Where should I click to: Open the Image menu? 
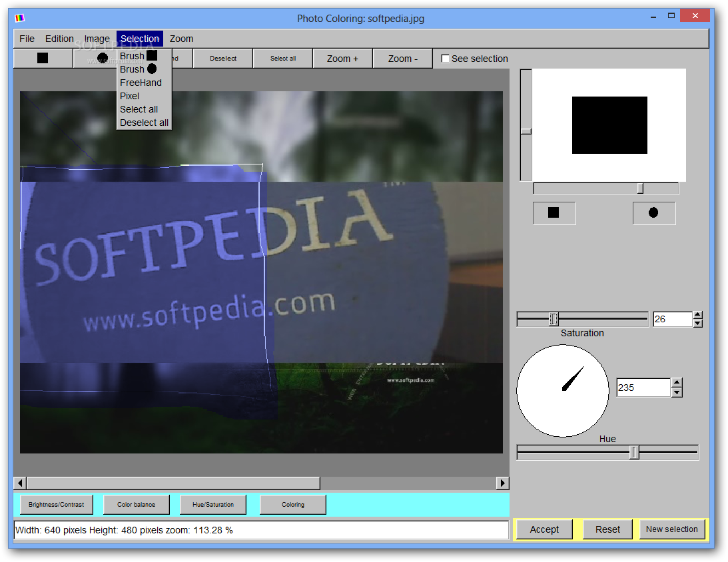click(x=97, y=39)
